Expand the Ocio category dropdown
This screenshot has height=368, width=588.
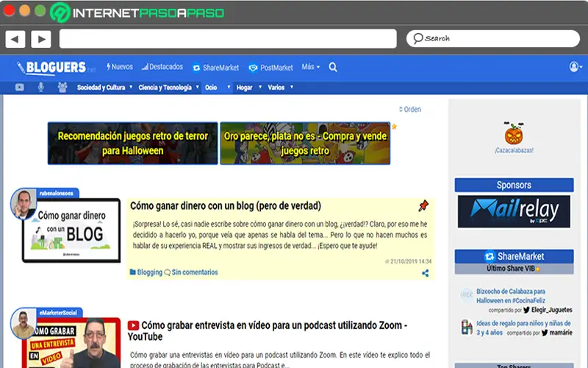[218, 88]
